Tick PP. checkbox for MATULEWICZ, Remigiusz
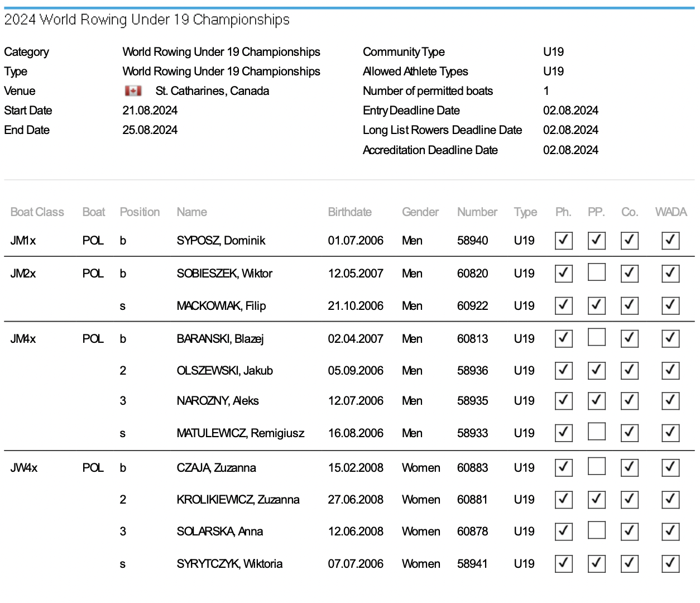The width and height of the screenshot is (700, 603). pos(597,432)
